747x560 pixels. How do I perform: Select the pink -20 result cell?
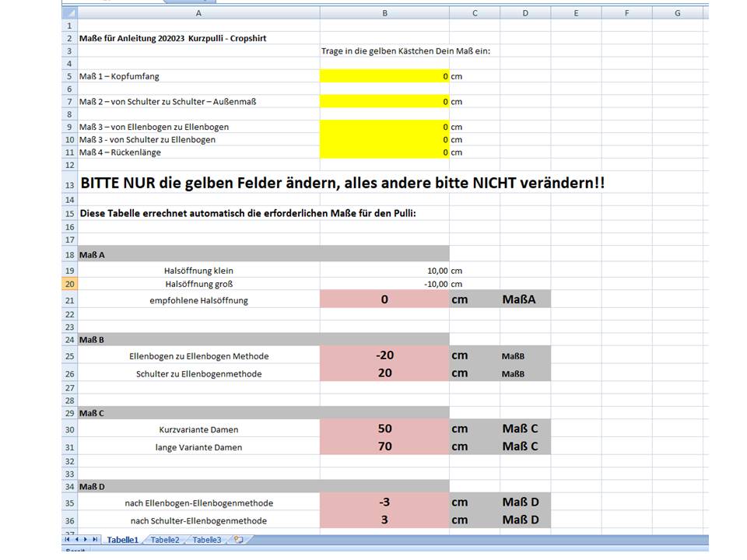pyautogui.click(x=384, y=355)
